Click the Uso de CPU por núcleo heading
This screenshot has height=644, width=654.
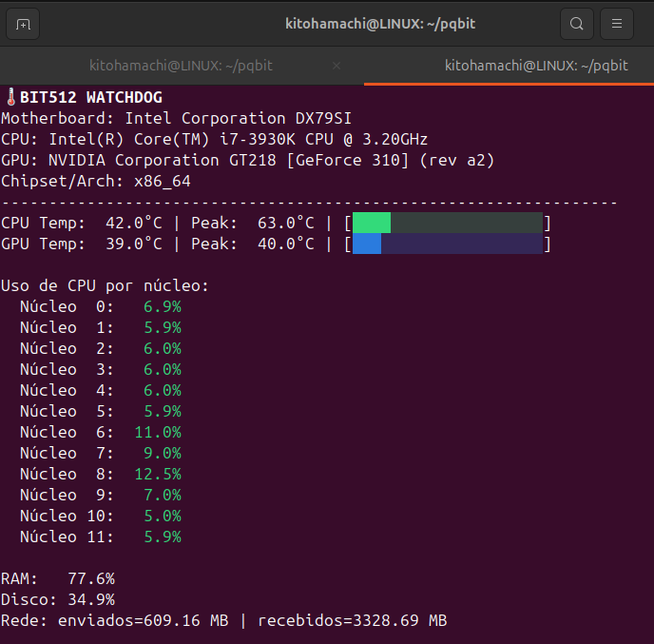pyautogui.click(x=105, y=286)
